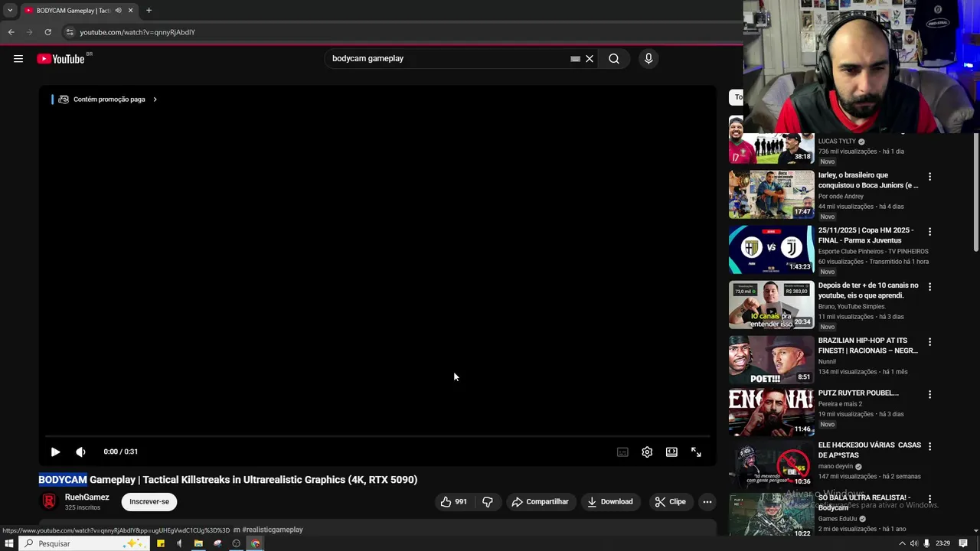
Task: Open RuehGamez channel name link
Action: (87, 497)
